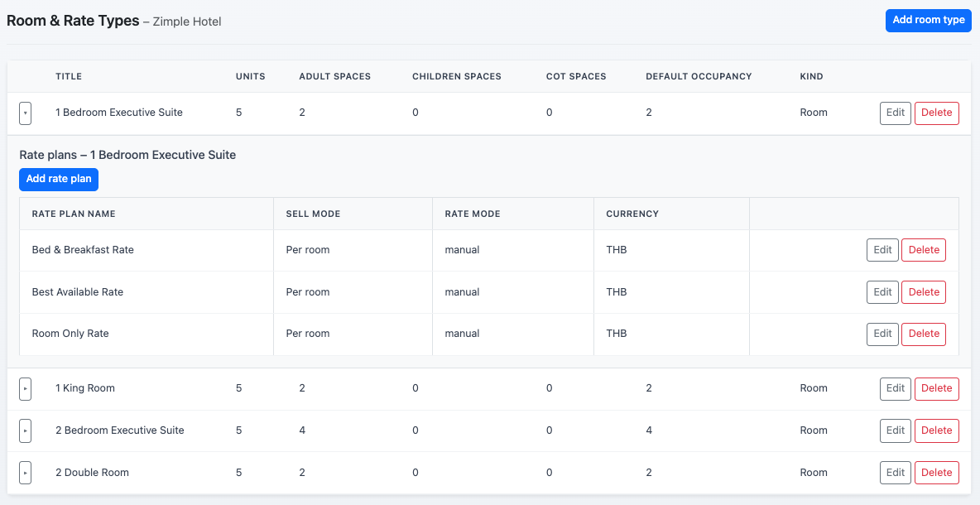
Task: Expand the 2 Double Room row
Action: point(25,473)
